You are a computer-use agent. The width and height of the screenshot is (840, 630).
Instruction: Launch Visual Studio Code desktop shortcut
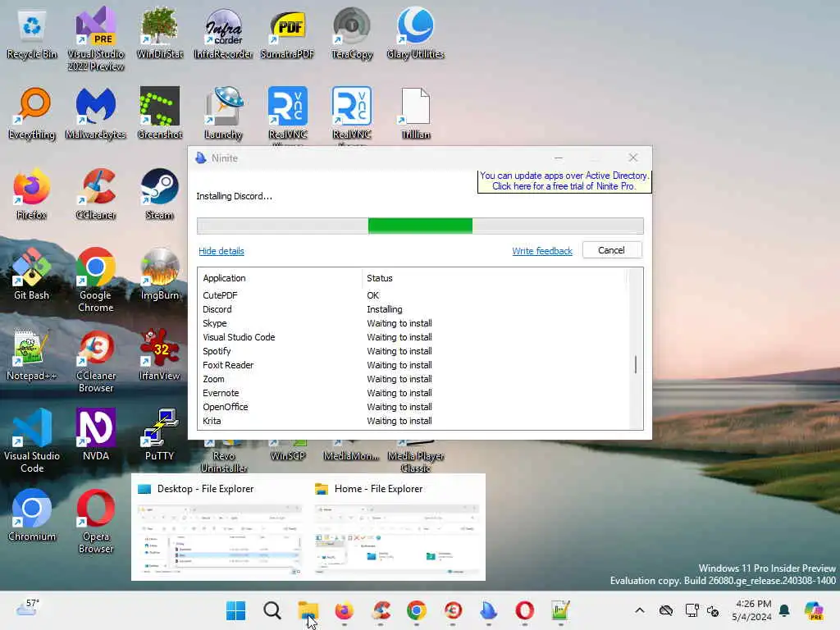click(32, 441)
